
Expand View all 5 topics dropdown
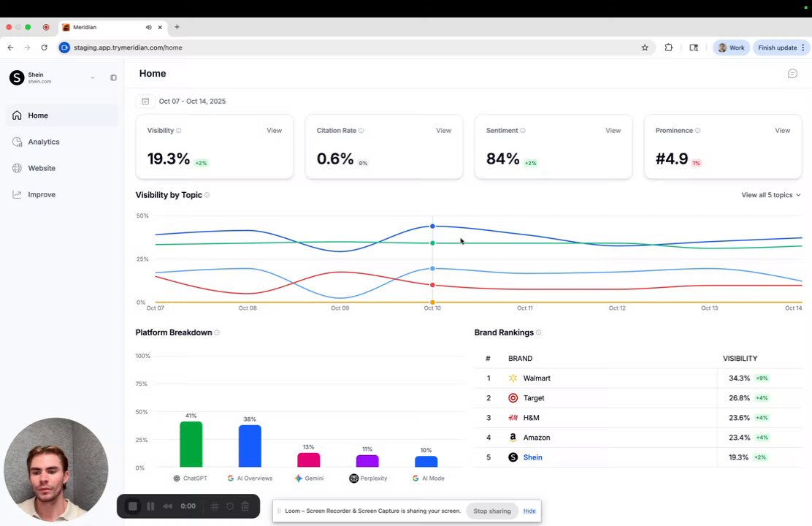coord(770,195)
